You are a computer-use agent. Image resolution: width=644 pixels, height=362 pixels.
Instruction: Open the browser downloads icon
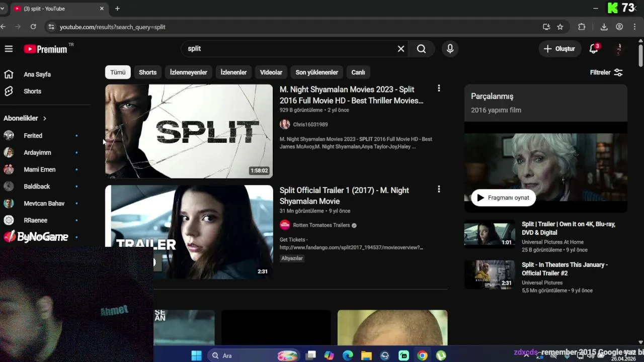point(604,27)
